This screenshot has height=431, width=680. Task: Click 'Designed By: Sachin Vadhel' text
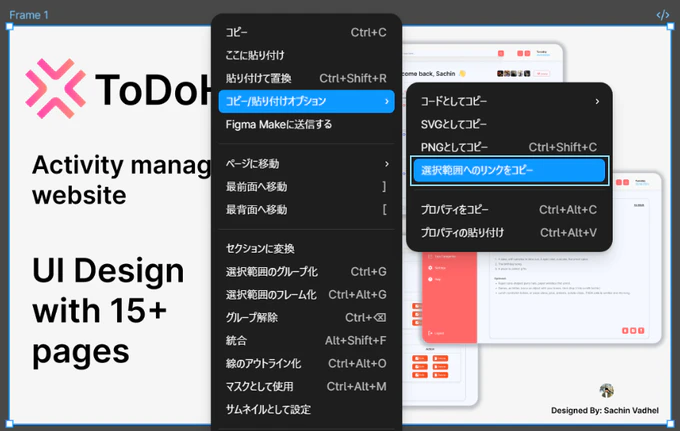tap(605, 411)
